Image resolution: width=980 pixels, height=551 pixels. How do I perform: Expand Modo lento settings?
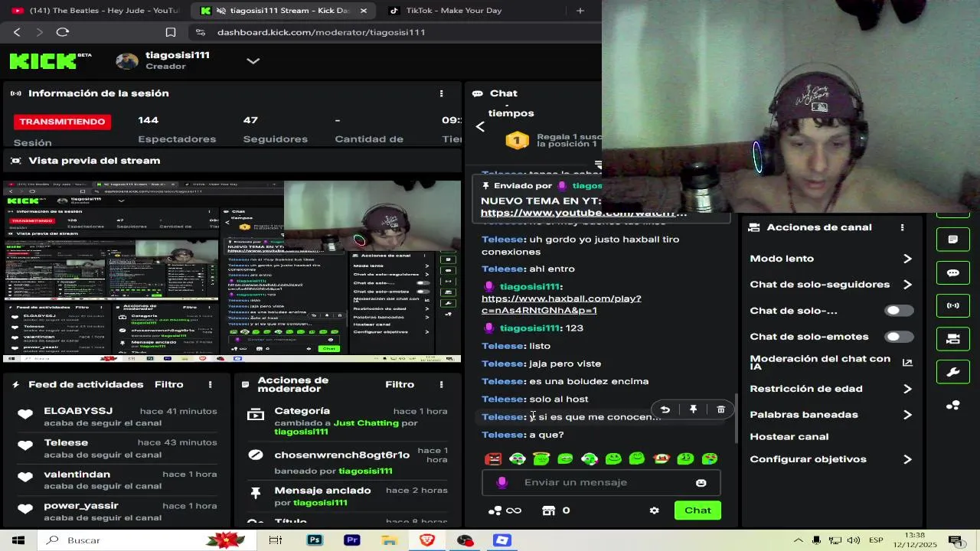tap(907, 259)
